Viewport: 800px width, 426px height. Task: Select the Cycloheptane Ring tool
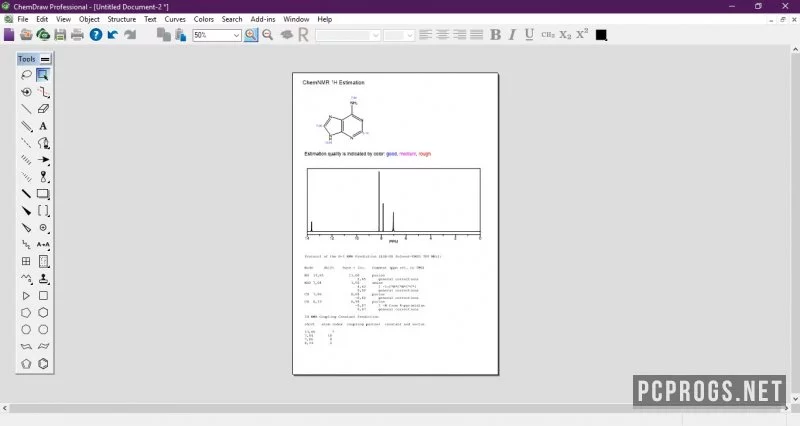tap(26, 330)
